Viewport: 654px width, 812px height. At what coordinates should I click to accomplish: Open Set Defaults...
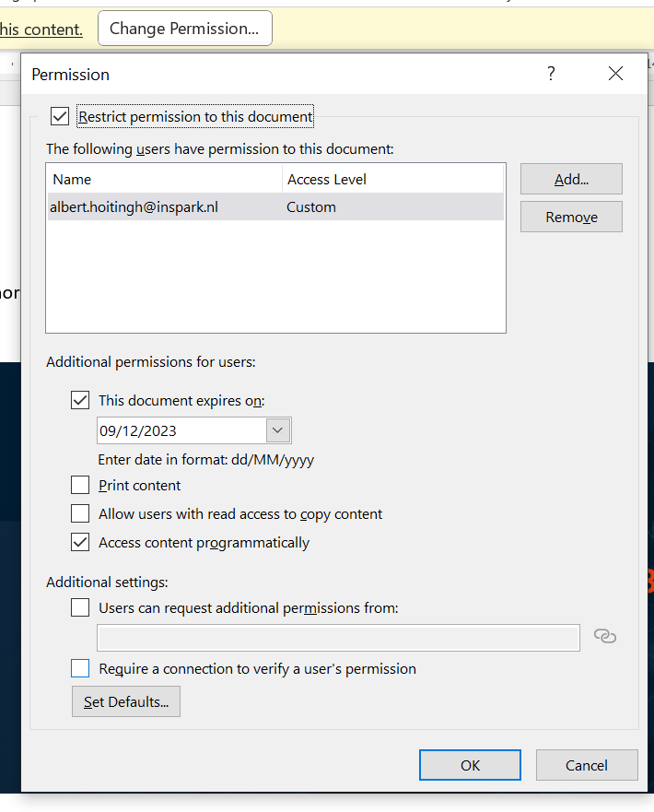(x=126, y=701)
